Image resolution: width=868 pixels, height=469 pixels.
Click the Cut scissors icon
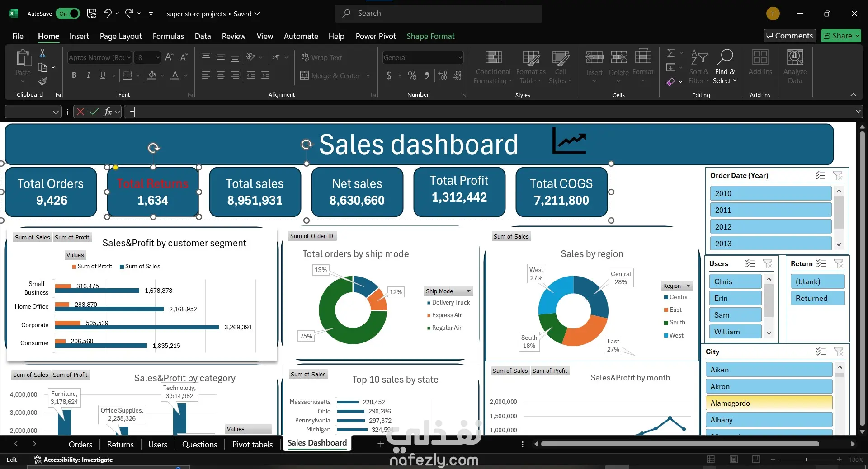point(42,53)
